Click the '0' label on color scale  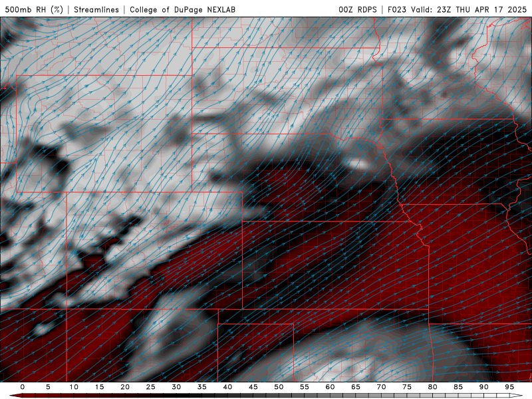point(23,387)
